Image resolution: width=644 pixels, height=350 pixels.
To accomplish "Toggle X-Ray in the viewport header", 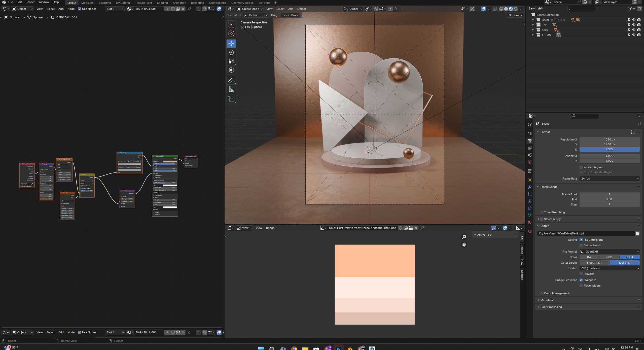I will click(495, 9).
